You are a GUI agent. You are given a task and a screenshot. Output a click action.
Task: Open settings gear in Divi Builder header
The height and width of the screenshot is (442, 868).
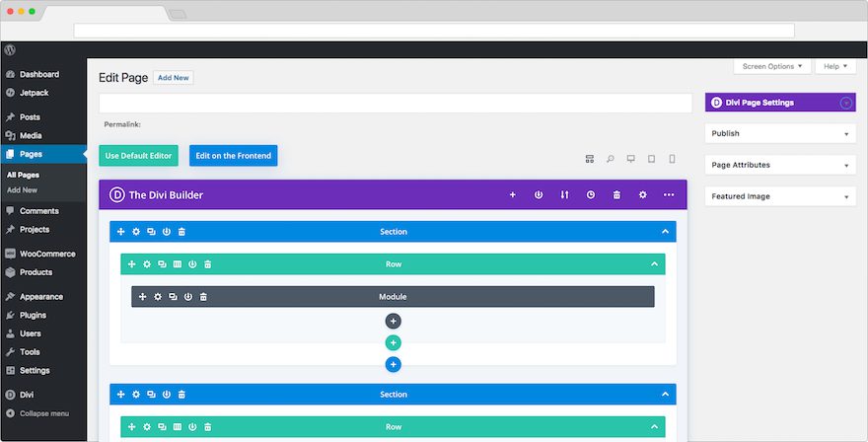(x=643, y=195)
